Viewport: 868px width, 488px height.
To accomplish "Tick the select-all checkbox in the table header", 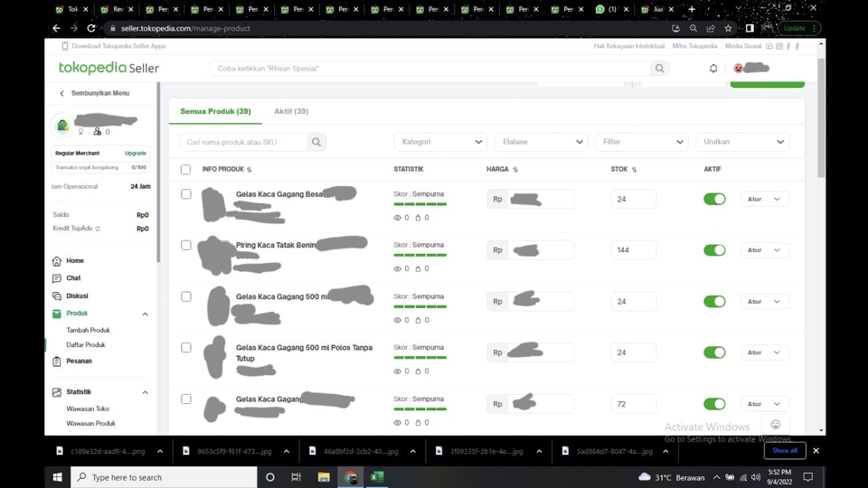I will coord(185,170).
